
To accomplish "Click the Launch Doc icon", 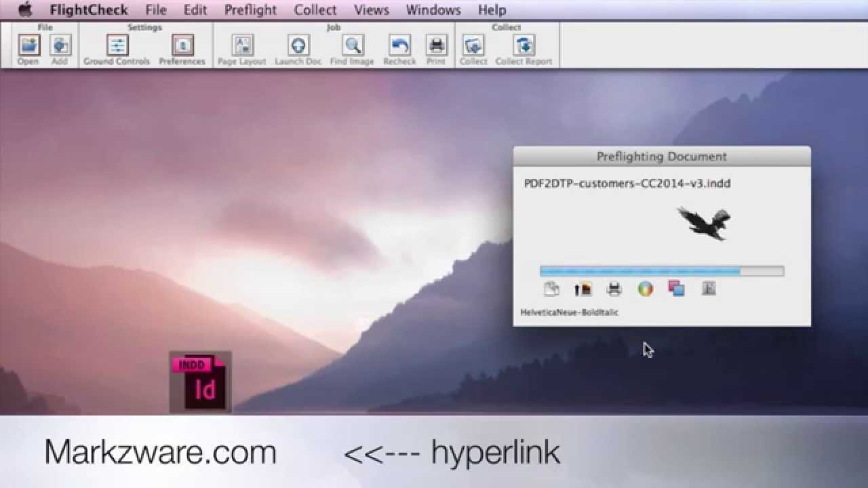I will tap(298, 45).
